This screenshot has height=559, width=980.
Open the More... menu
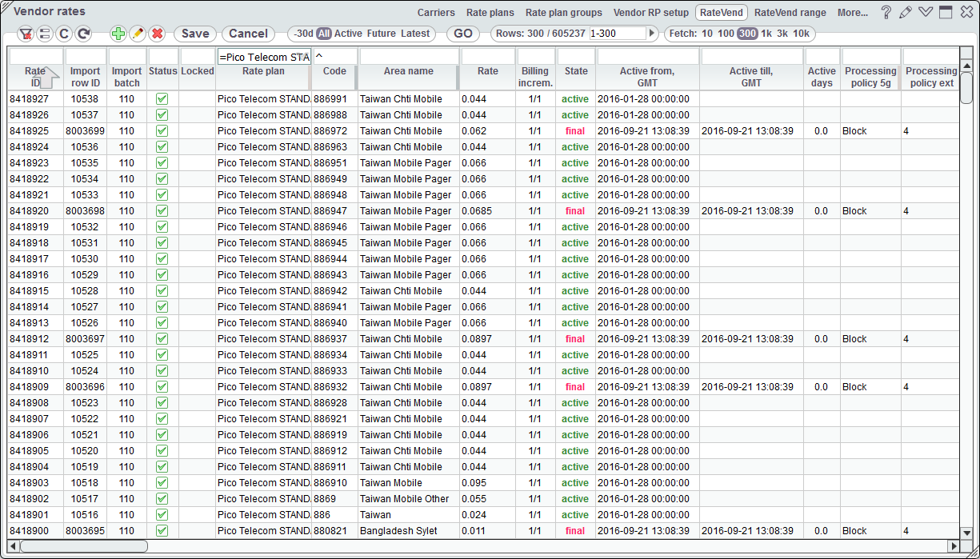click(x=851, y=13)
